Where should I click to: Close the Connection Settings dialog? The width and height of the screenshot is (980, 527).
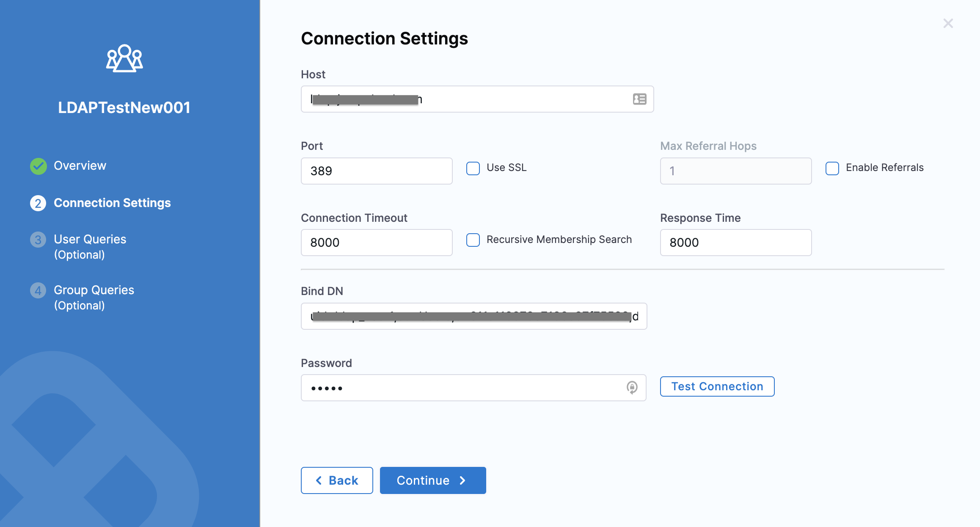(x=948, y=23)
